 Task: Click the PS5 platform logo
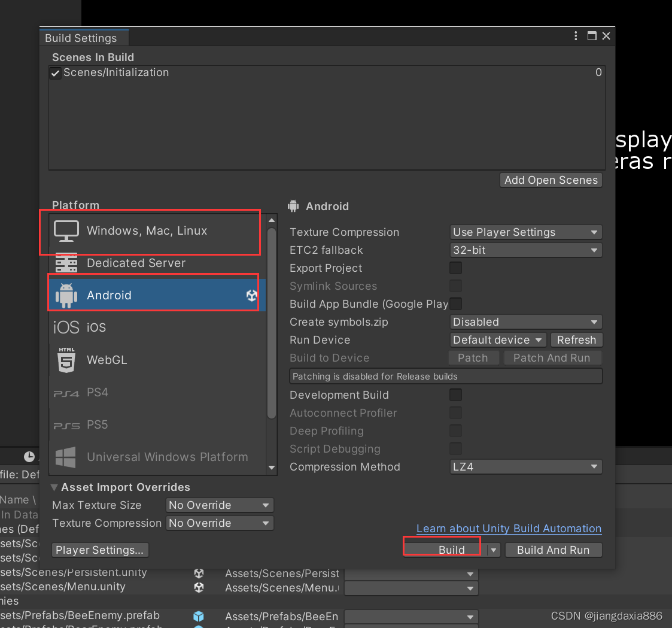click(x=66, y=426)
